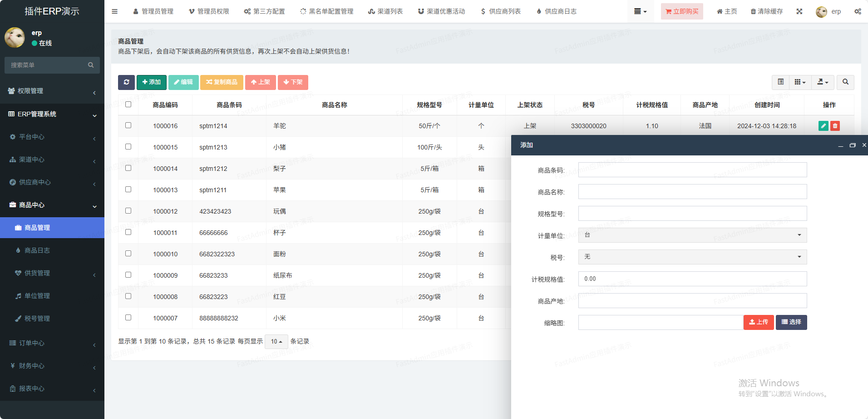Click the red delete trash icon for row 1000016
Screen dimensions: 868x419
click(x=835, y=126)
